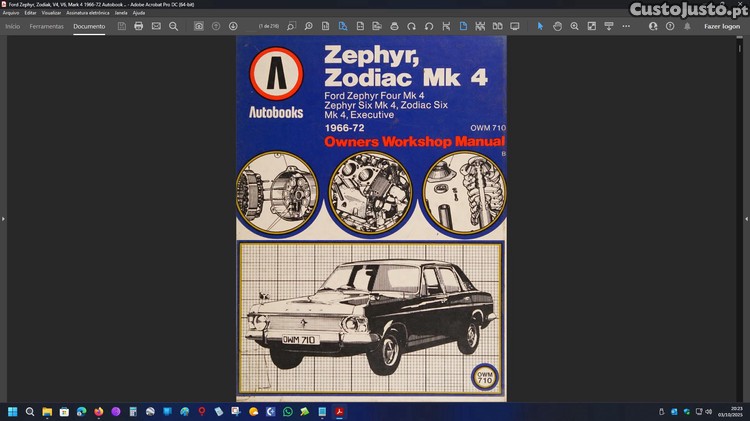Screen dimensions: 750x421
Task: Select the hand pan tool
Action: 556,26
